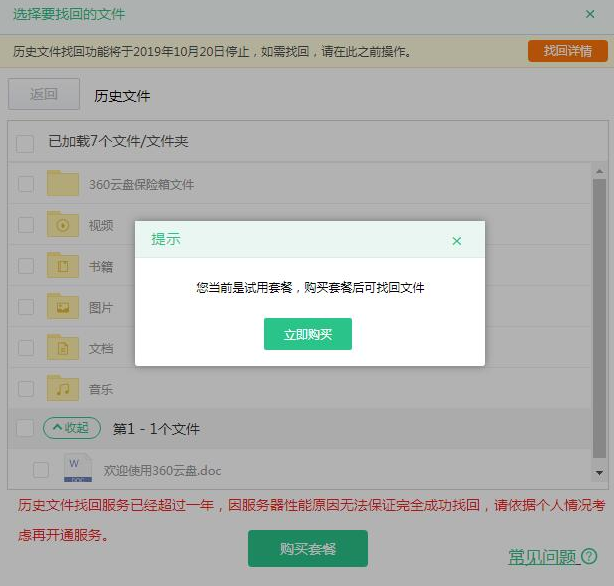Click the 音乐 music folder icon
Screen dimensions: 614x586
pyautogui.click(x=63, y=388)
